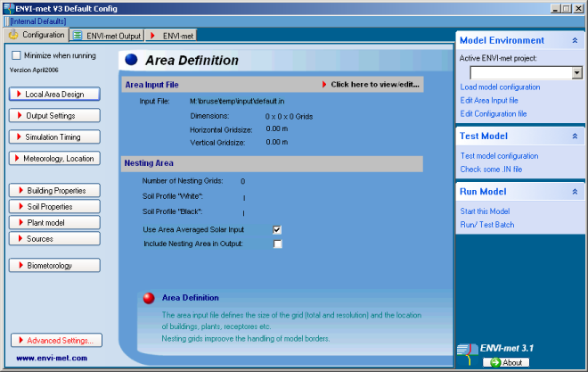This screenshot has height=372, width=588.
Task: Toggle Minimize when running checkbox
Action: [x=16, y=55]
